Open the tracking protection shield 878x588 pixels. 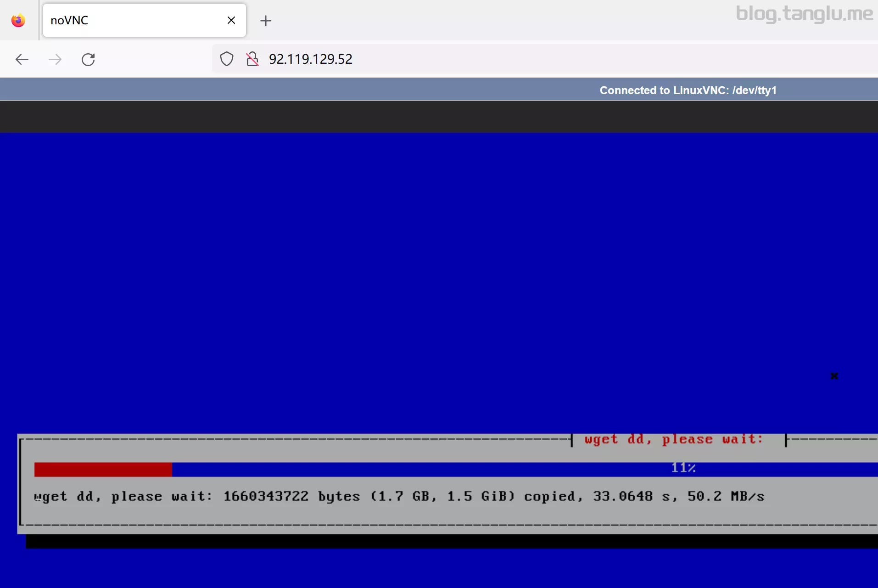point(227,59)
